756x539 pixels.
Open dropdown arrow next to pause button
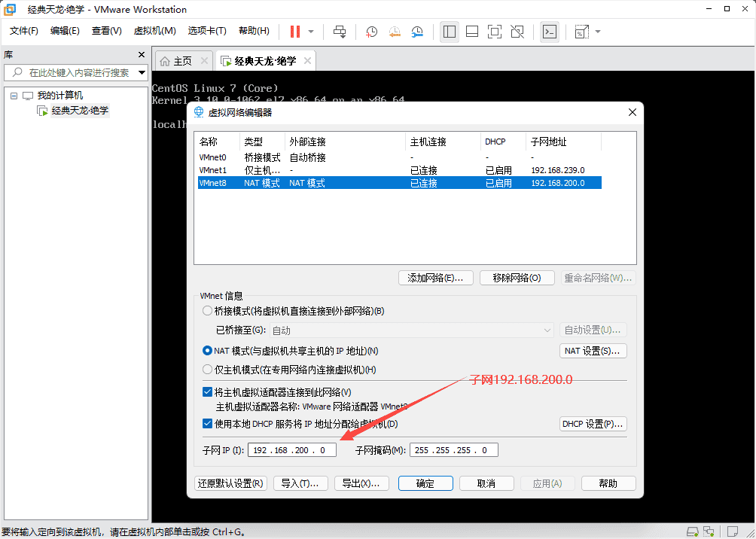(311, 32)
